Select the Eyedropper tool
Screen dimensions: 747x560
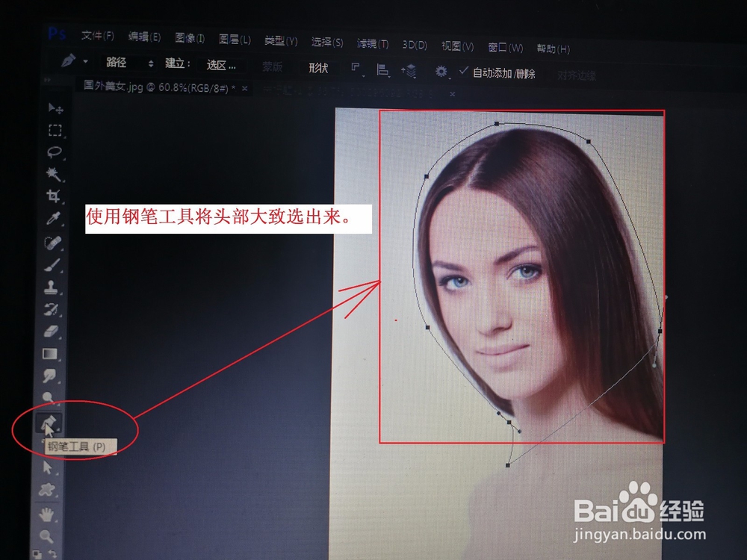pos(53,218)
